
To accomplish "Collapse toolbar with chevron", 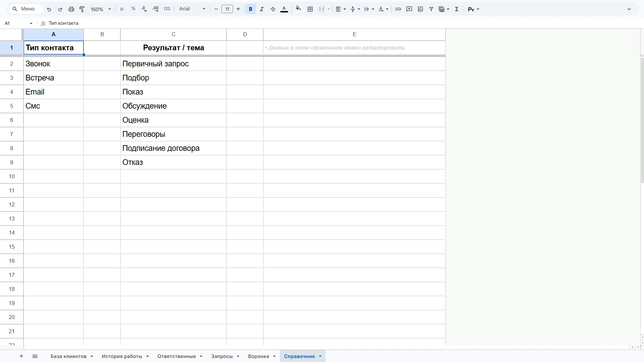I will tap(629, 9).
